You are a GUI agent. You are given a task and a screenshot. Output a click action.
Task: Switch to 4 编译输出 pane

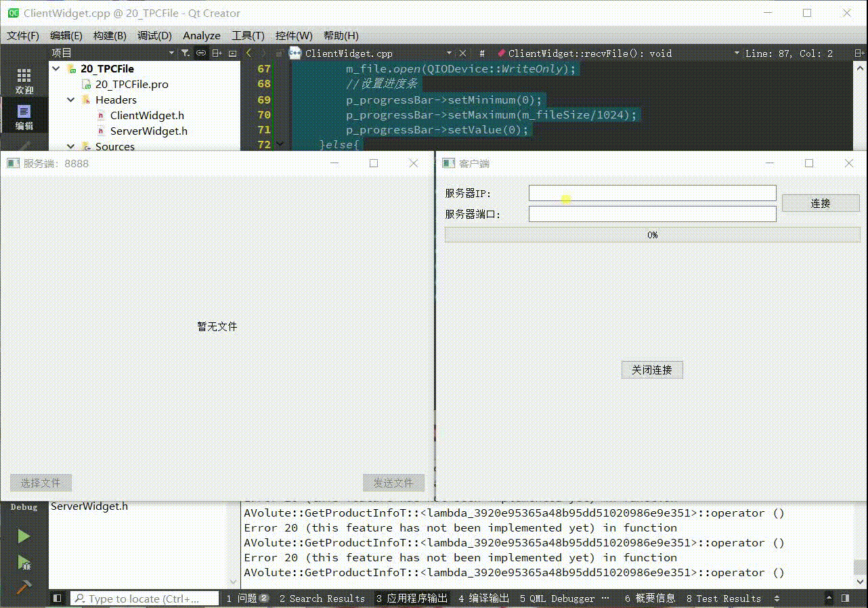click(483, 599)
